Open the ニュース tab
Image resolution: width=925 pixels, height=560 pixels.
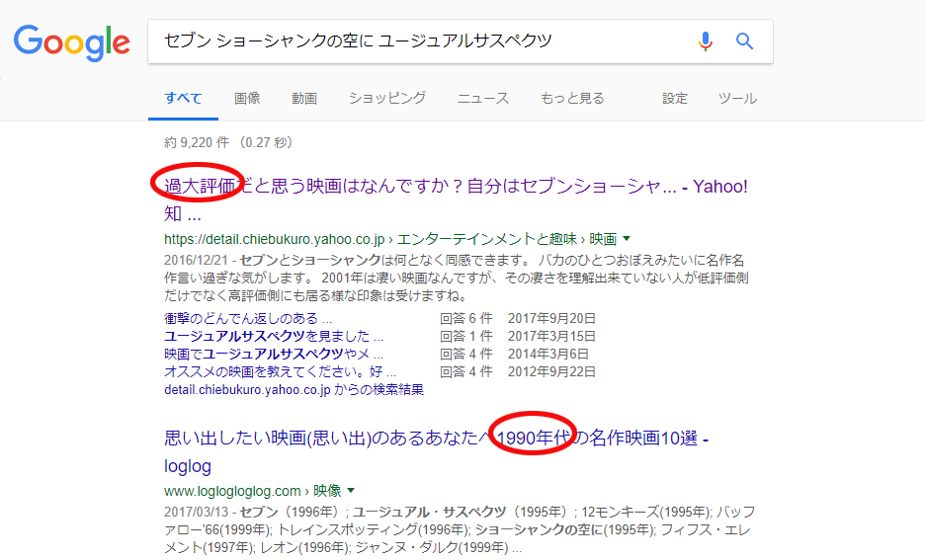pos(483,99)
